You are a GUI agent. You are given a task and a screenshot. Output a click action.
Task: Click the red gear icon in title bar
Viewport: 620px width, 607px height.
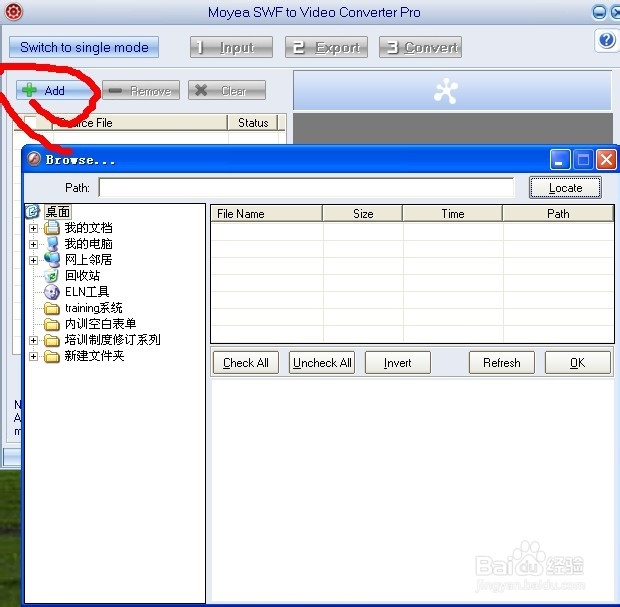pyautogui.click(x=13, y=11)
